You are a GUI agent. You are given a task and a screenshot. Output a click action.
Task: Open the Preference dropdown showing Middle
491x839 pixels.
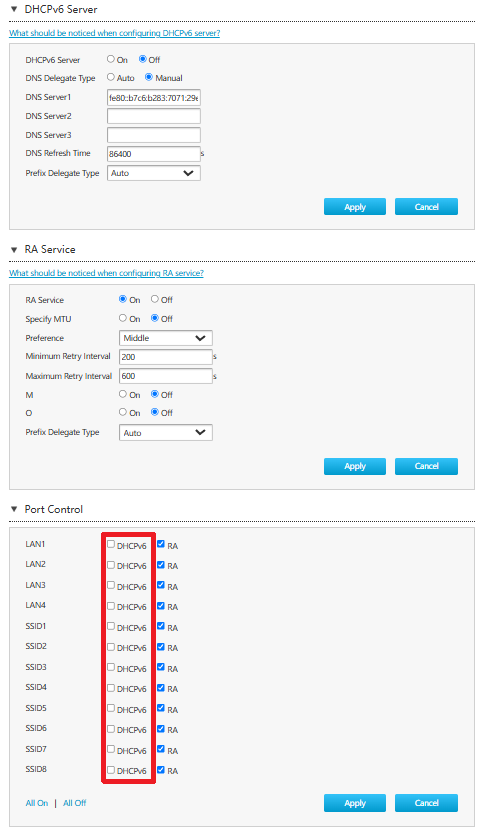click(x=166, y=338)
